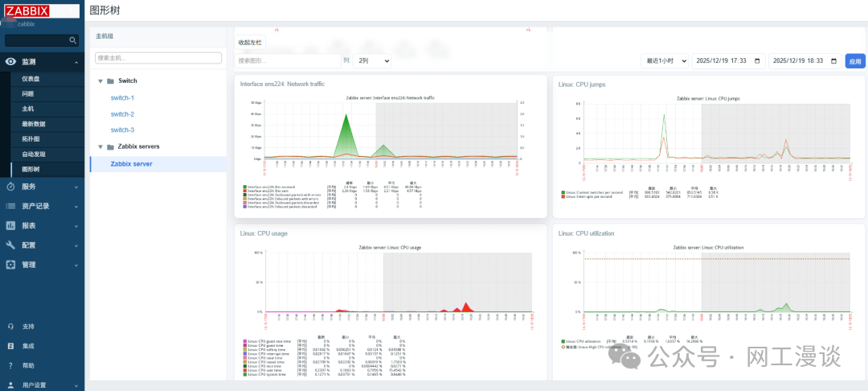Click the 主机组 panel header

104,36
